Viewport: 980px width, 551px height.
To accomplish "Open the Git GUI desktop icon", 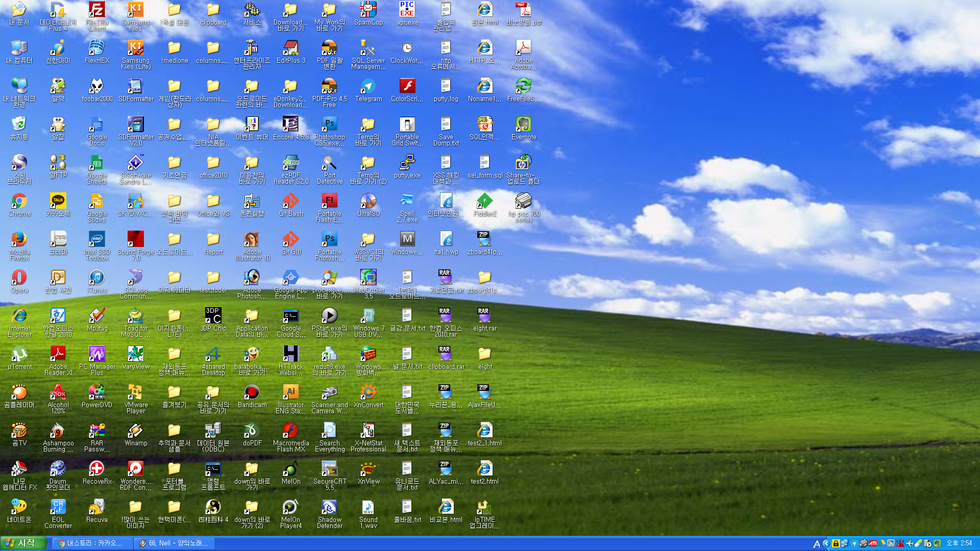I will pyautogui.click(x=291, y=243).
